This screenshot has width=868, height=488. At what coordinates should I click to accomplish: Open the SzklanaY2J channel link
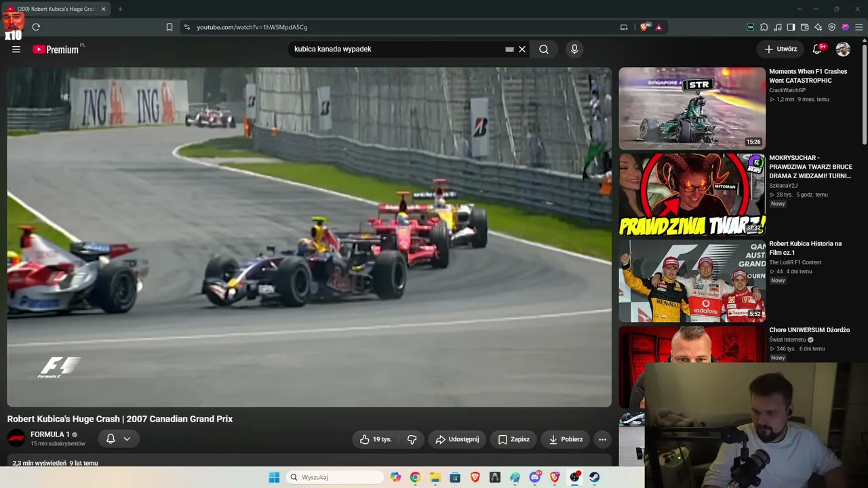point(783,186)
